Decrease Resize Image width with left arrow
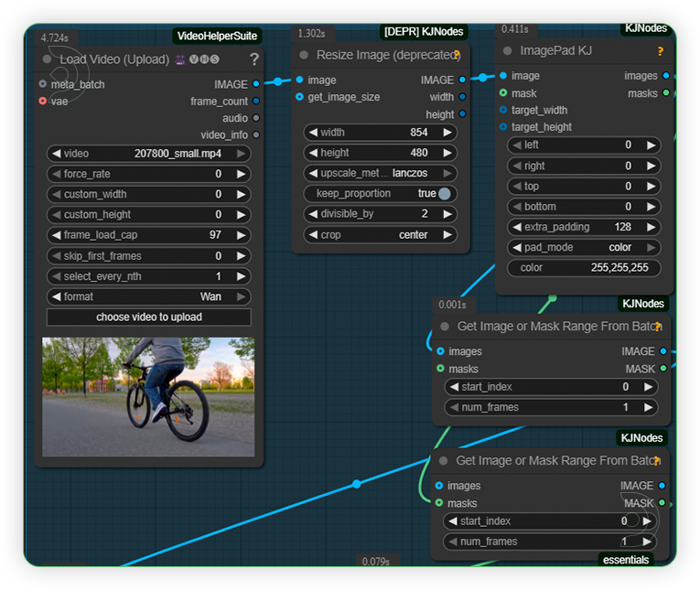The width and height of the screenshot is (700, 590). [313, 132]
